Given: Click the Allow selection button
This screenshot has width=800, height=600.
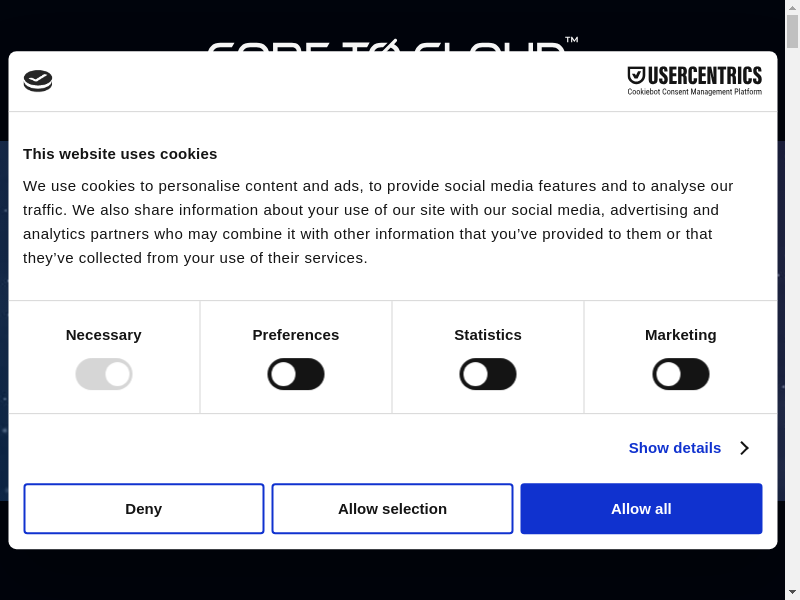Looking at the screenshot, I should tap(392, 509).
